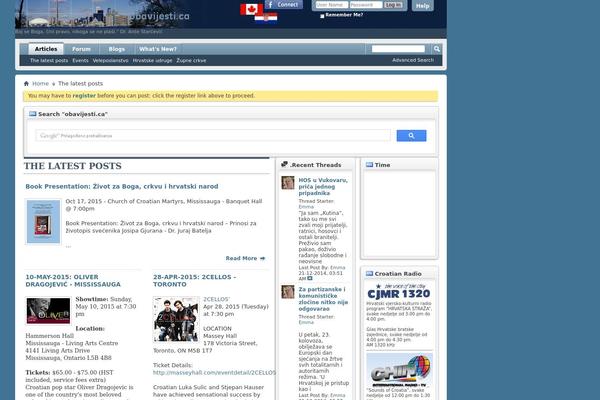Image resolution: width=600 pixels, height=400 pixels.
Task: Open the Župne crkve submenu item
Action: [x=191, y=60]
